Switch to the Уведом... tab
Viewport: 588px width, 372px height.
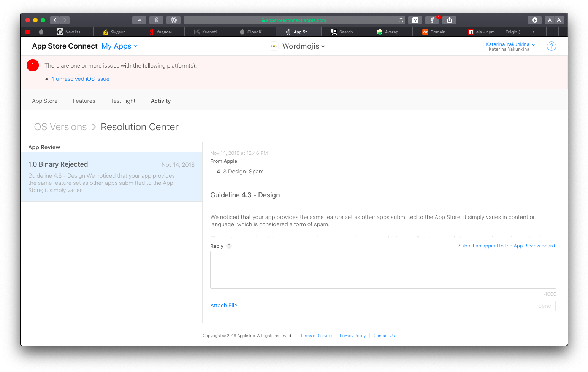[x=162, y=32]
